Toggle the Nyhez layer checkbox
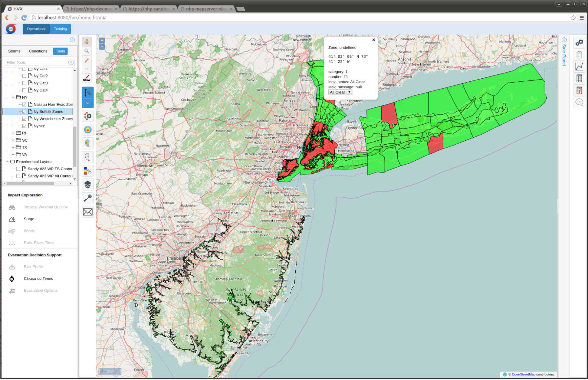The image size is (588, 380). [24, 126]
